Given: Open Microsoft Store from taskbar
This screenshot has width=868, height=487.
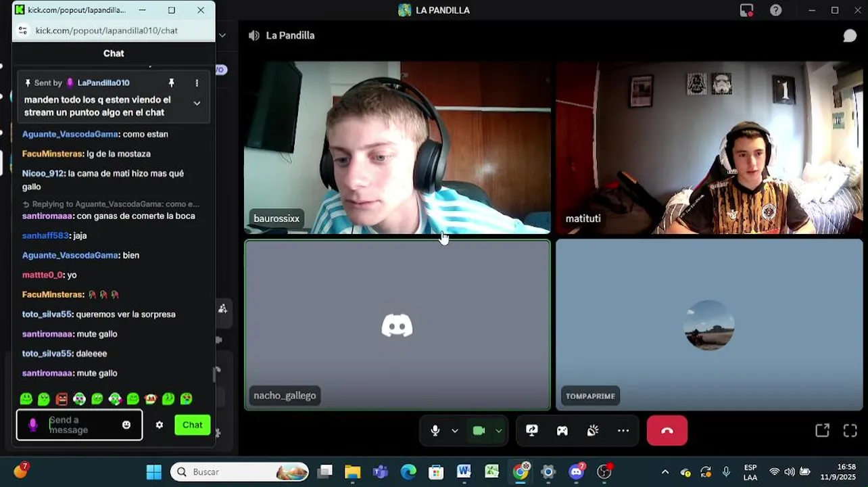Looking at the screenshot, I should tap(436, 471).
